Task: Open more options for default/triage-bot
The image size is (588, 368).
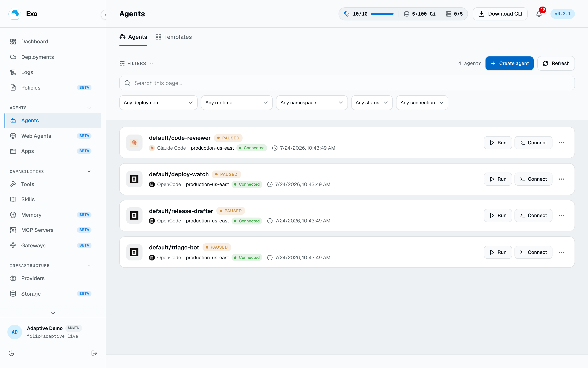Action: click(561, 252)
